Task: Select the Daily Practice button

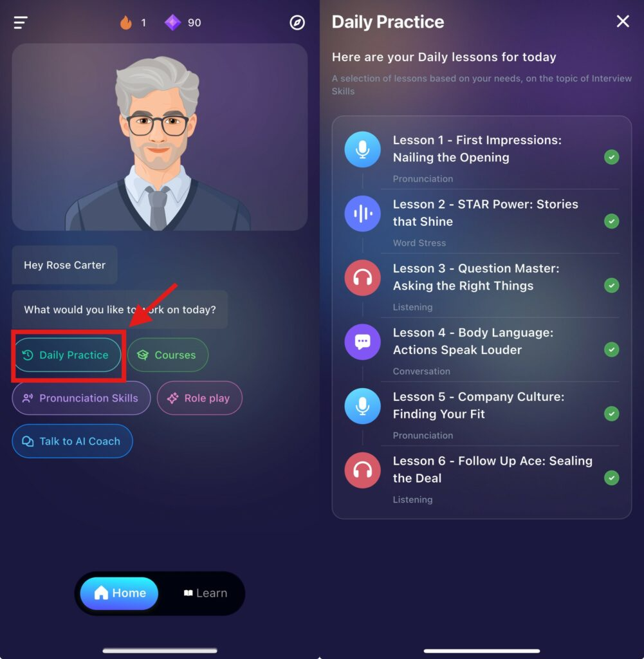Action: (68, 355)
